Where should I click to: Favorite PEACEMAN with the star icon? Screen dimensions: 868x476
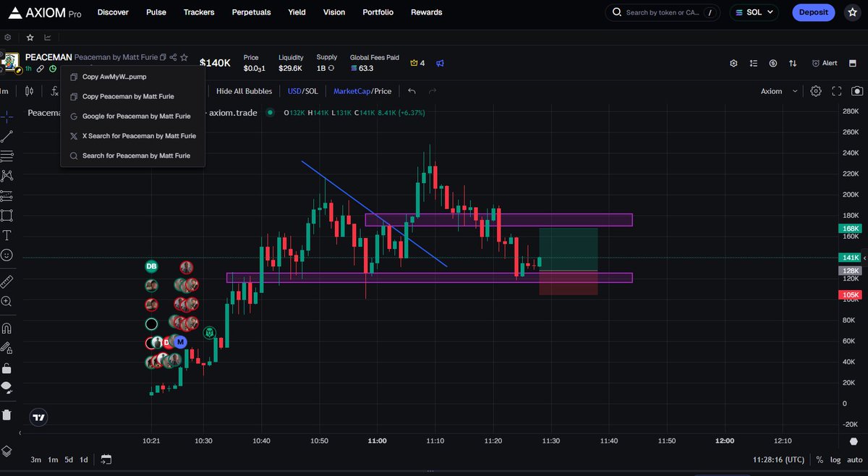[x=184, y=57]
